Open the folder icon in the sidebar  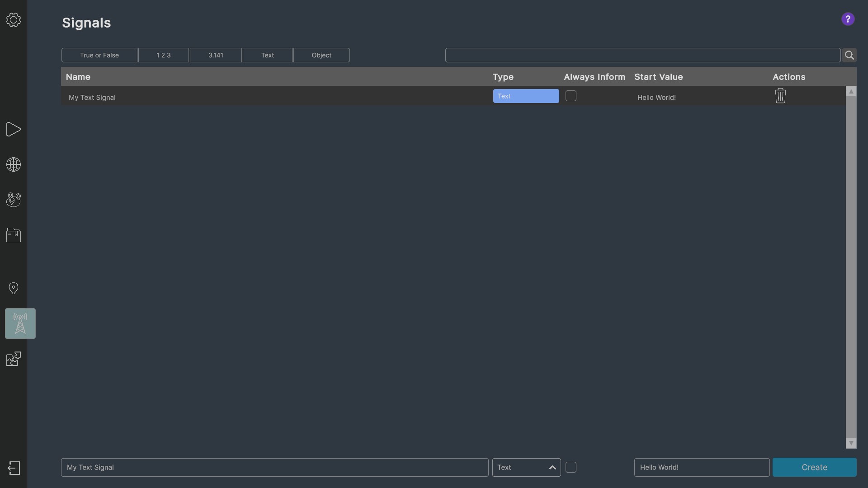pyautogui.click(x=14, y=235)
